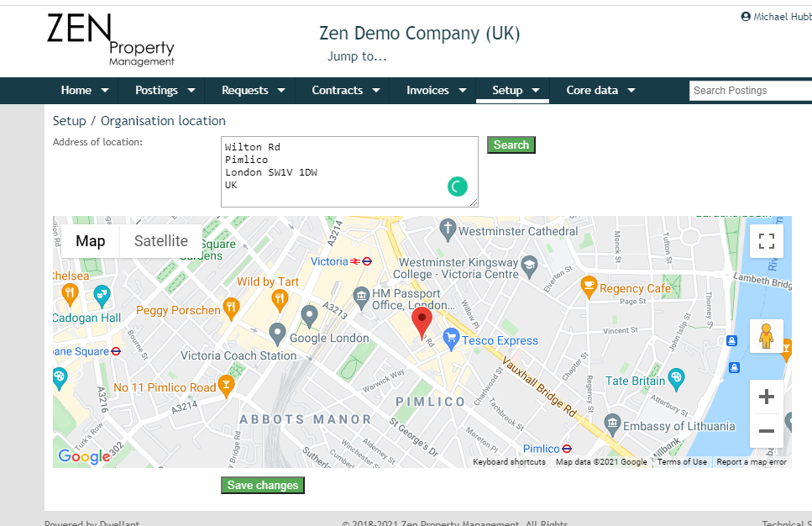Select the Pimlico underground station icon
This screenshot has width=812, height=526.
click(565, 449)
